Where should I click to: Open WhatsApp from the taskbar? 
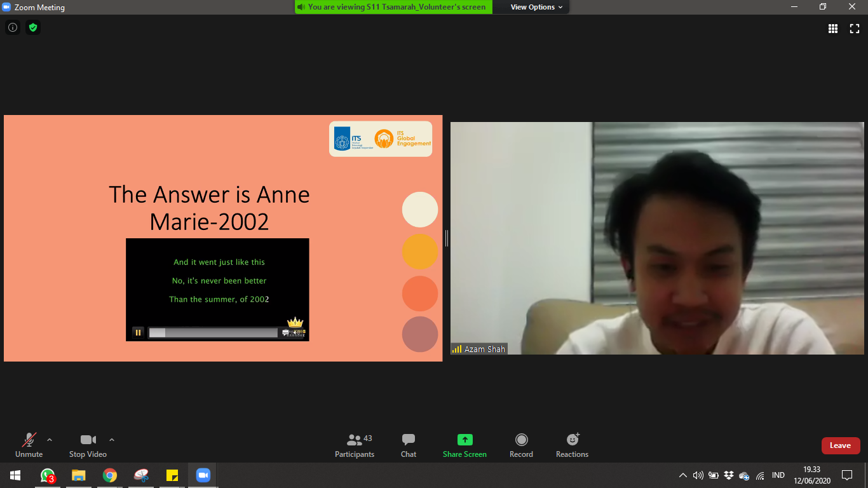(48, 475)
